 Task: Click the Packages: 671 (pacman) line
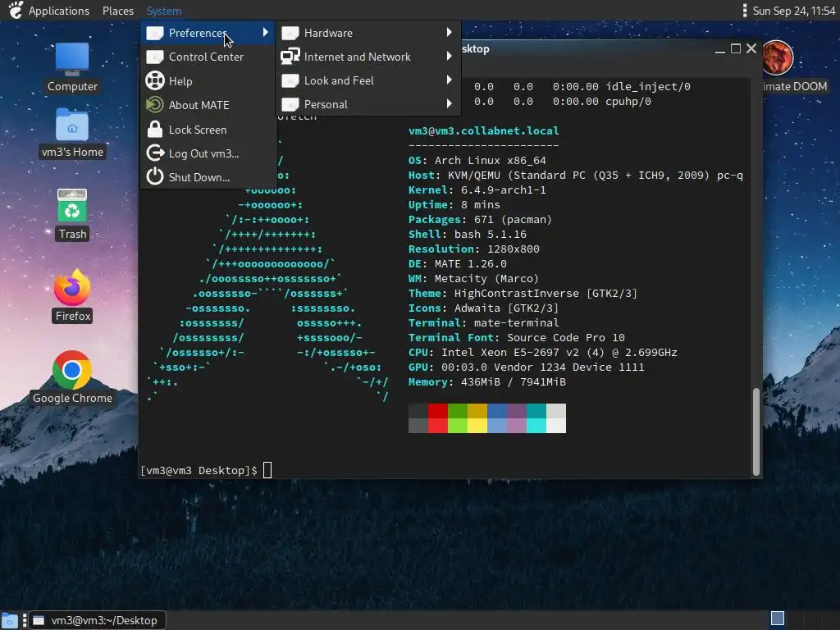[480, 220]
